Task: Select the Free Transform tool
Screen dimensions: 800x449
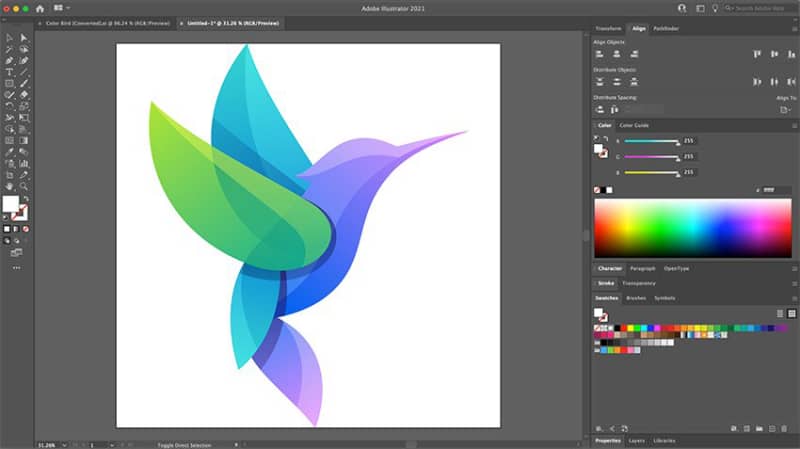Action: click(x=23, y=118)
